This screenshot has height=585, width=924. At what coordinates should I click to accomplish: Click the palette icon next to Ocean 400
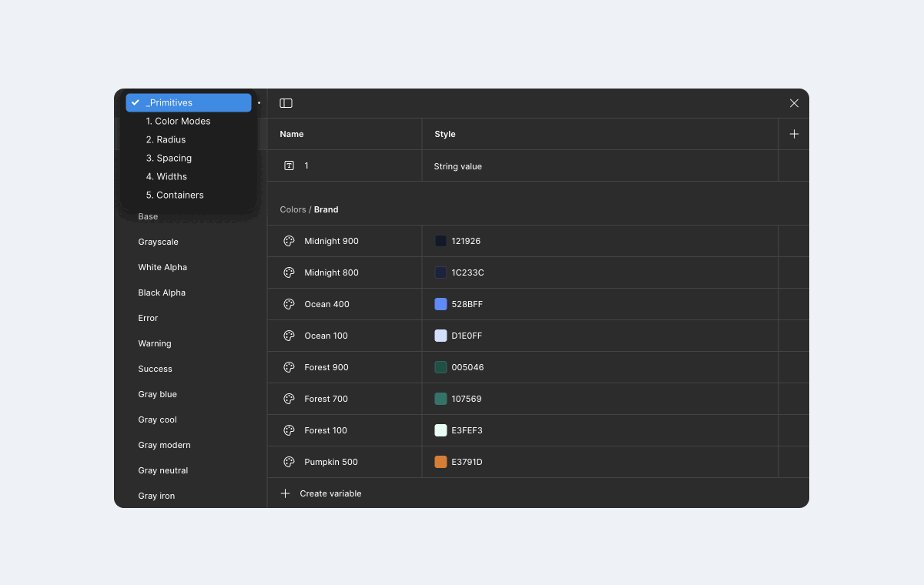[289, 304]
